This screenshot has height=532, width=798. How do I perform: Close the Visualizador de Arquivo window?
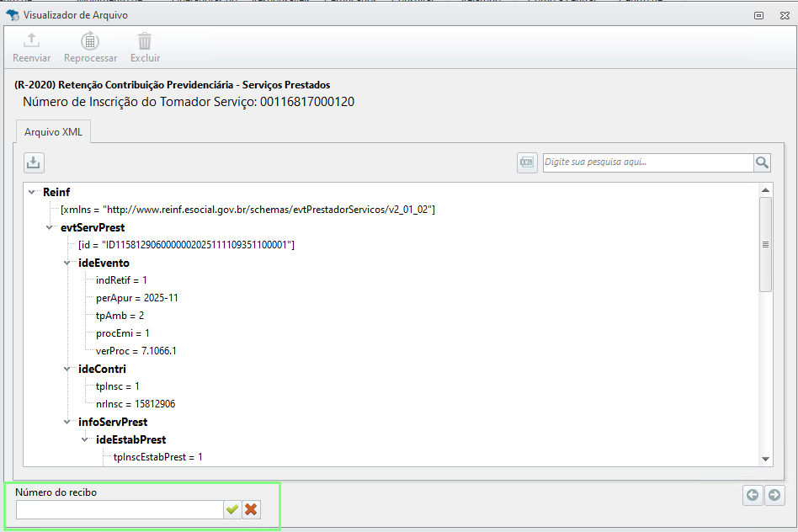[x=785, y=15]
